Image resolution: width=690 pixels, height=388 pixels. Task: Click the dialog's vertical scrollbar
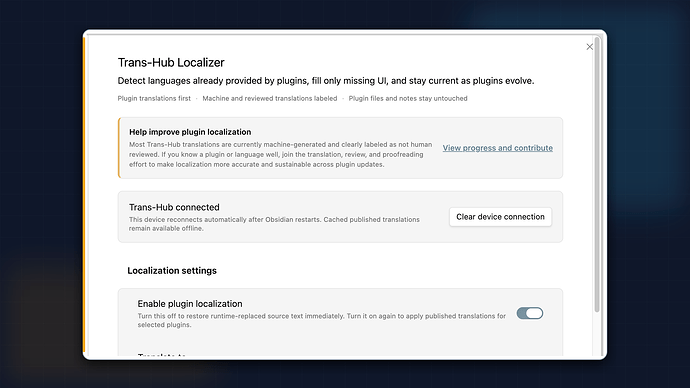click(x=597, y=175)
